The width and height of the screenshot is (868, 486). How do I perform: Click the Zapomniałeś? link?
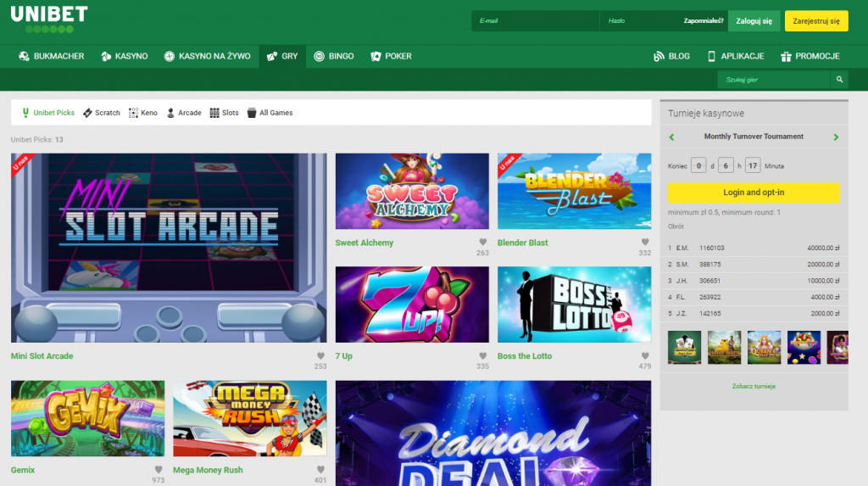pos(703,20)
